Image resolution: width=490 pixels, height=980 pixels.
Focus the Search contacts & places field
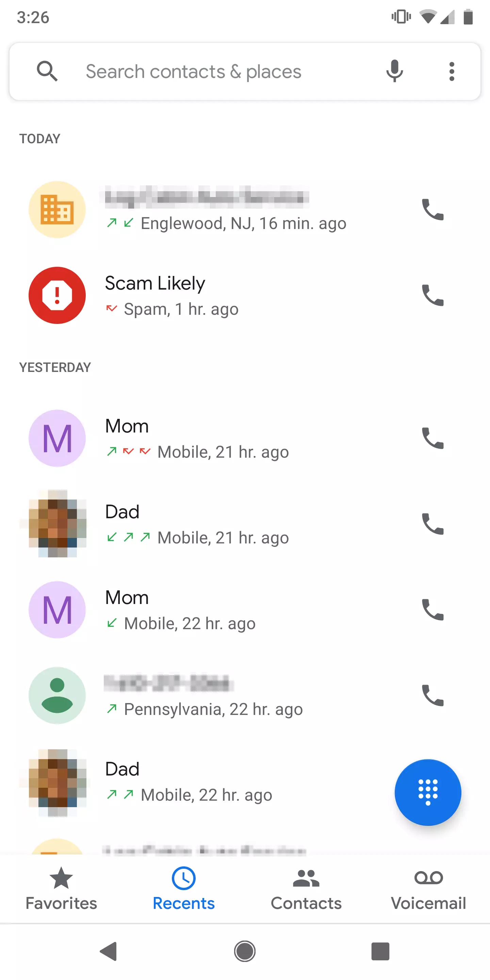(225, 71)
